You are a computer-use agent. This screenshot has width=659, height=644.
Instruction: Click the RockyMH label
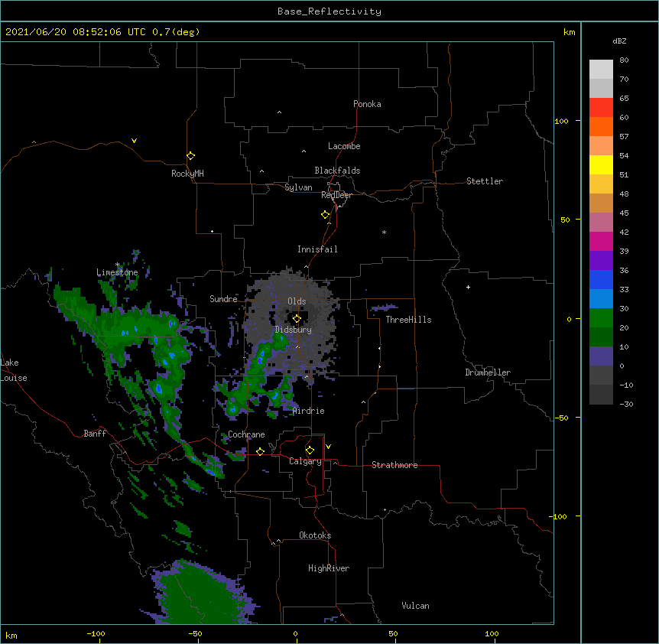click(x=187, y=174)
